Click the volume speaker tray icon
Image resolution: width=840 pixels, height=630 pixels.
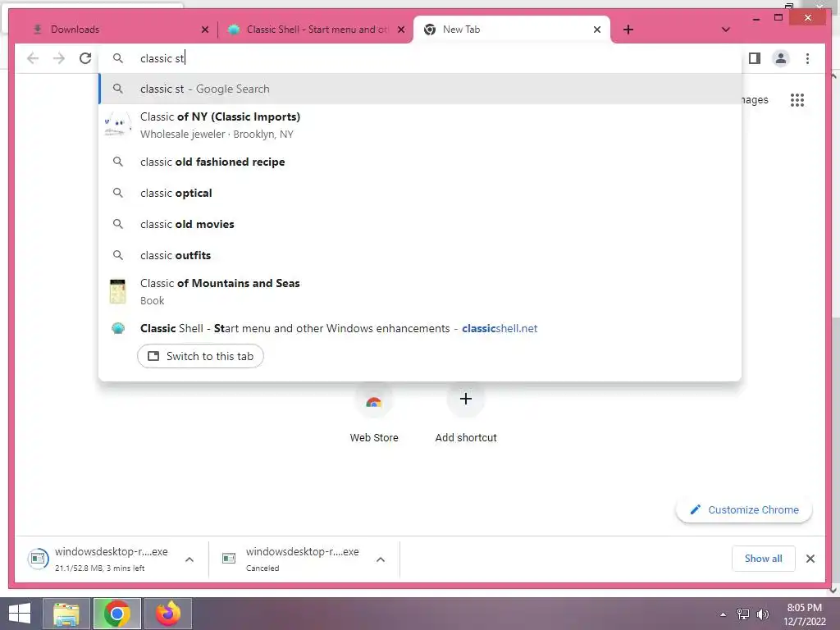click(x=762, y=614)
